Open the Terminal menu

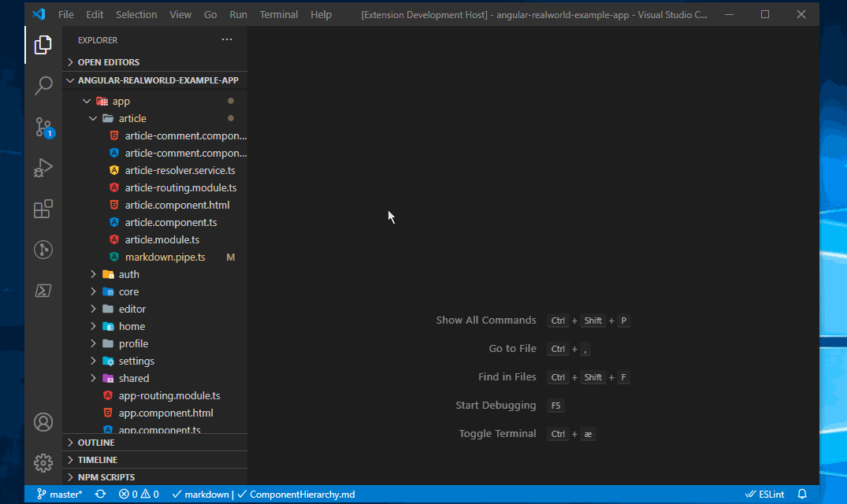pyautogui.click(x=279, y=15)
